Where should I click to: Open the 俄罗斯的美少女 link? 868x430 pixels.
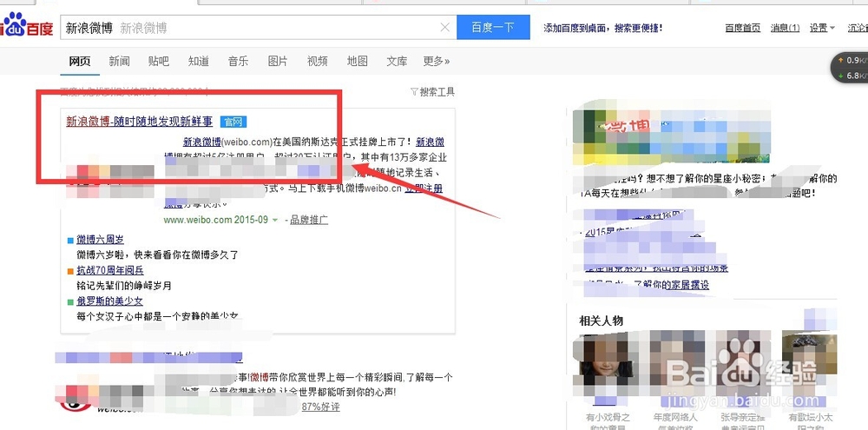tap(109, 302)
